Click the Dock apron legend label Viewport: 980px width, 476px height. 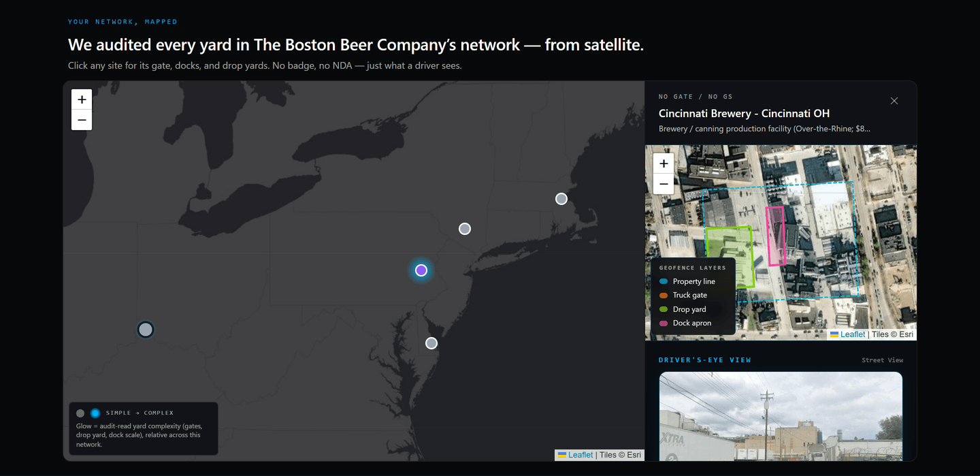point(692,323)
